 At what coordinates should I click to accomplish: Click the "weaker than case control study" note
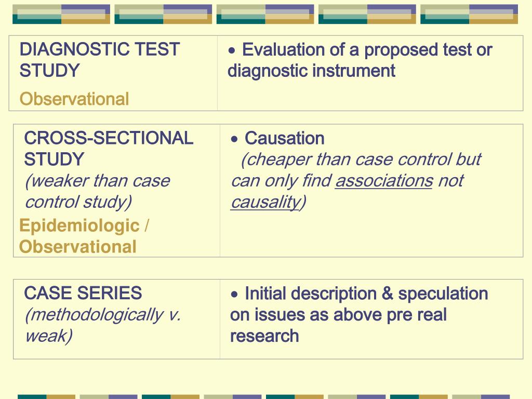tap(97, 191)
